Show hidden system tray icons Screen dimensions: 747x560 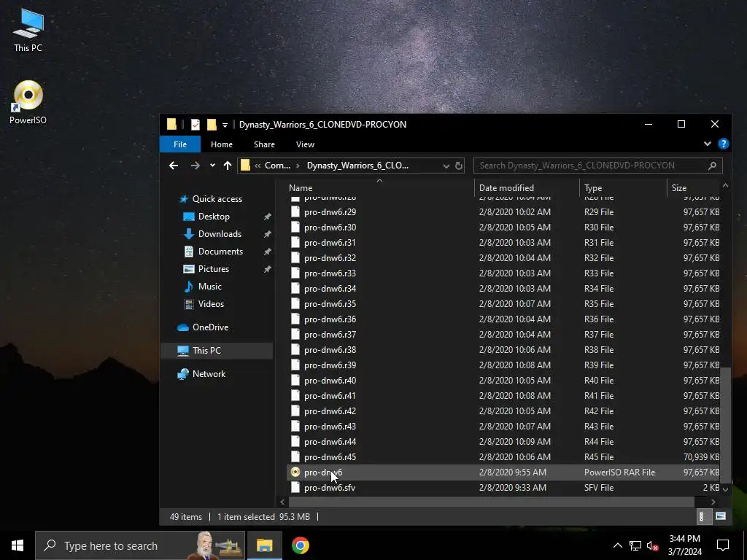[617, 545]
